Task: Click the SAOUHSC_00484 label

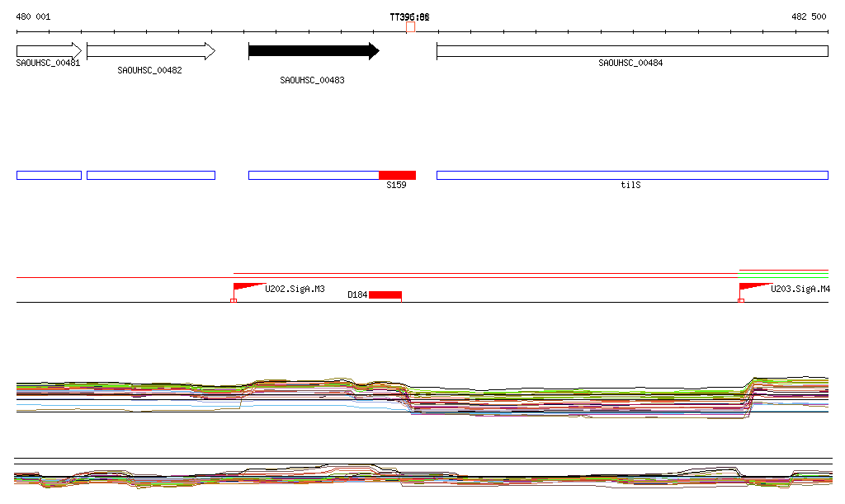Action: pos(630,63)
